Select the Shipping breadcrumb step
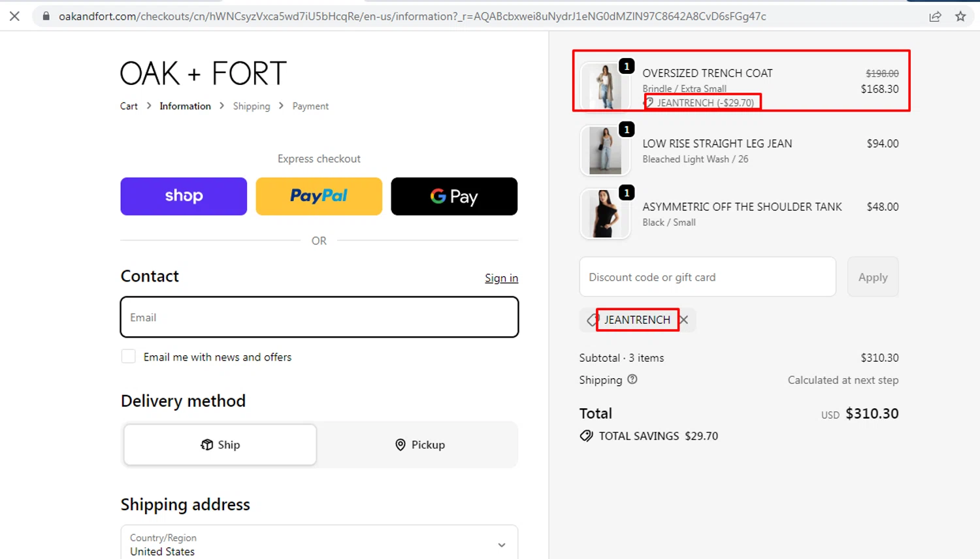Screen dimensions: 980x559 [x=252, y=106]
